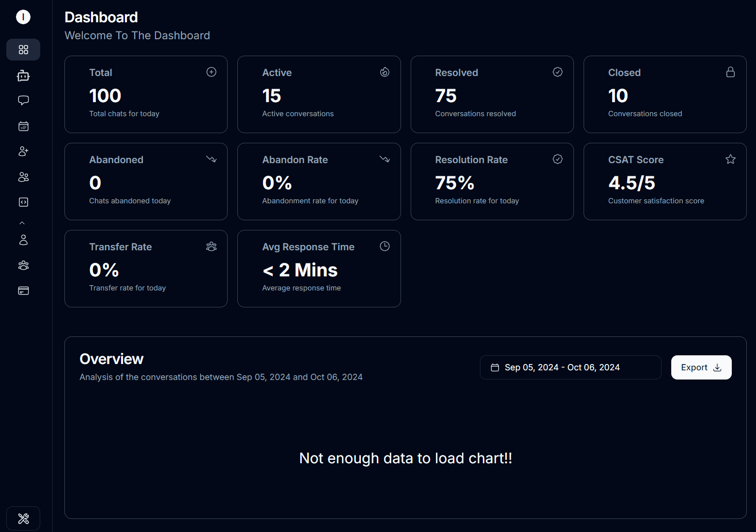Image resolution: width=756 pixels, height=532 pixels.
Task: Open the contacts icon in the sidebar
Action: click(23, 177)
